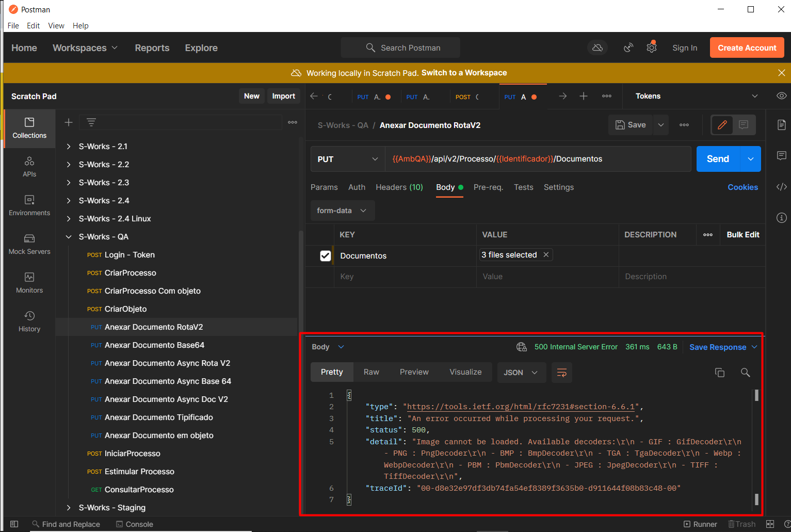
Task: Click the Send button
Action: (x=718, y=159)
